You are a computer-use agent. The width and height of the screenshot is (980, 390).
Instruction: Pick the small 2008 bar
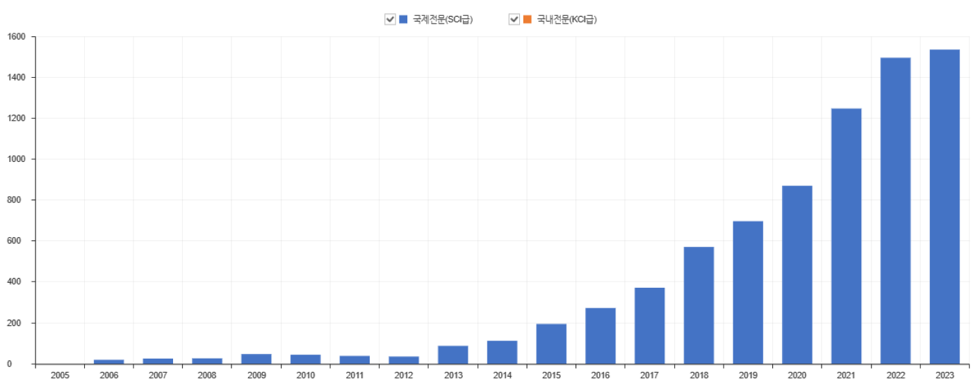coord(207,361)
